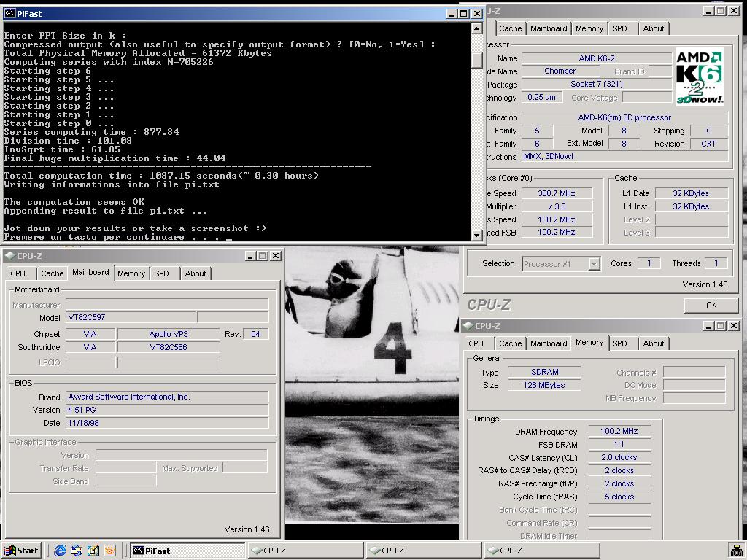Viewport: 747px width, 560px height.
Task: Open About tab in Mainboard window
Action: click(x=196, y=273)
